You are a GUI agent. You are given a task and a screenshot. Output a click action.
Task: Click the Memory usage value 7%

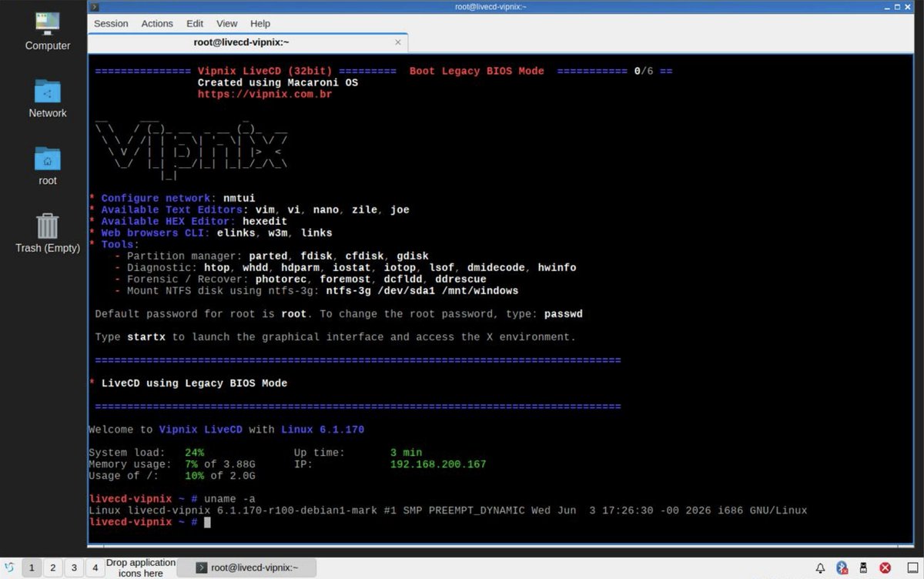pyautogui.click(x=191, y=464)
